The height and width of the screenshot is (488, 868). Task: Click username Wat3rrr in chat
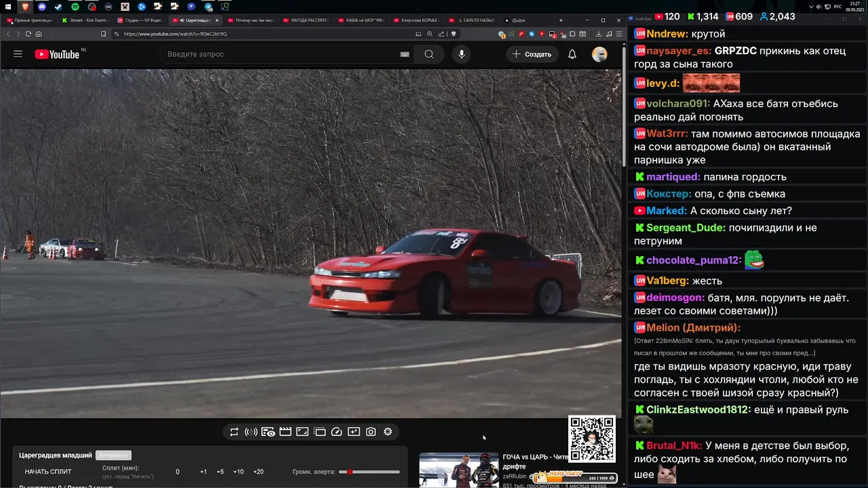(x=667, y=134)
